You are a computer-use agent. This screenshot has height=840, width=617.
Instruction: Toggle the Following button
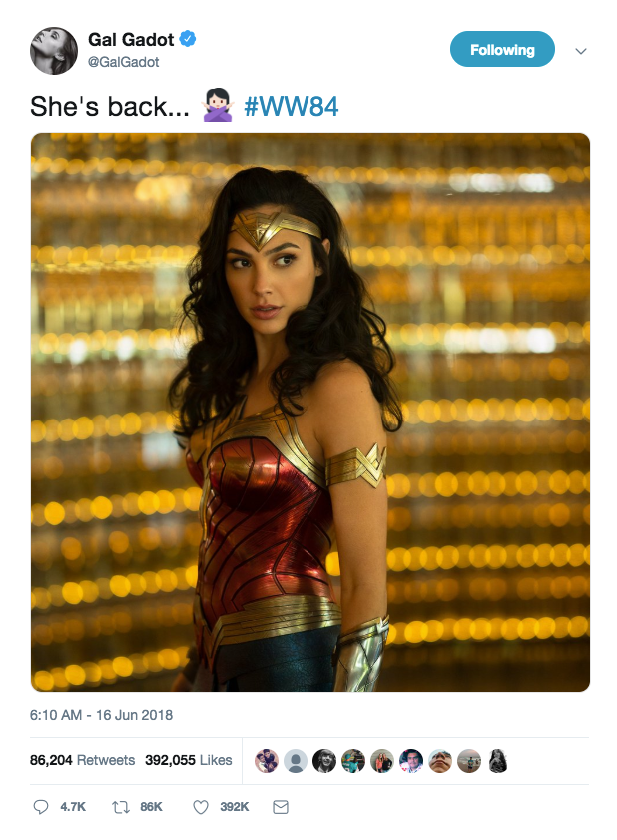tap(502, 49)
